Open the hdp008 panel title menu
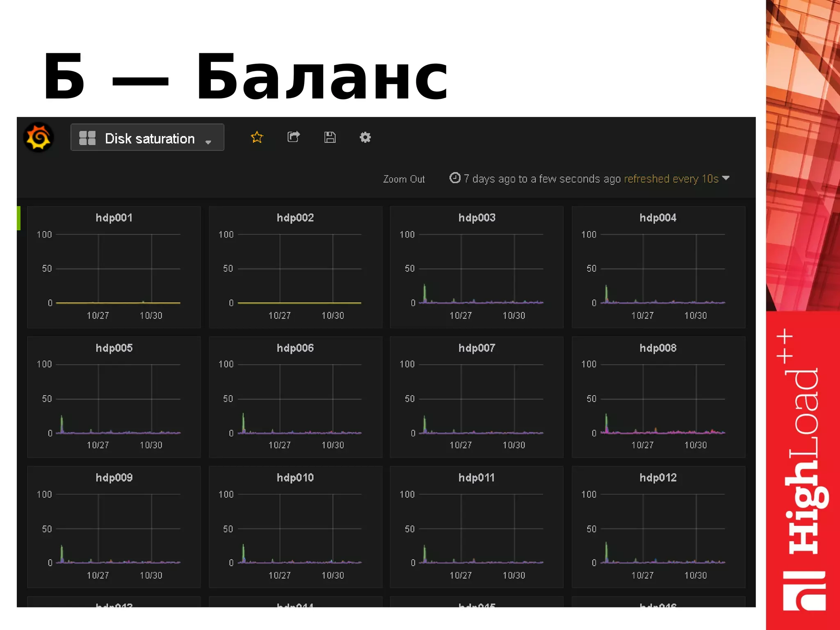Screen dimensions: 840x630 [658, 348]
